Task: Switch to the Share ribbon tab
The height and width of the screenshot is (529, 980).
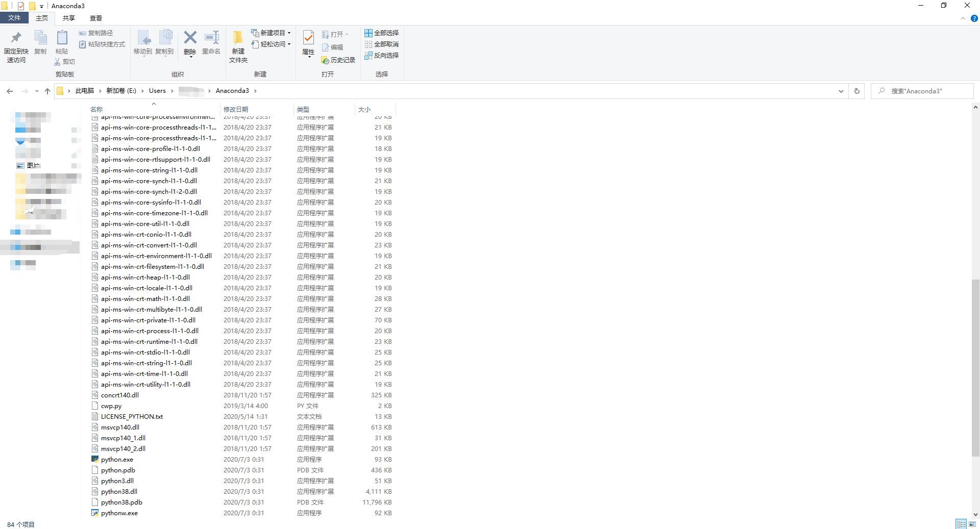Action: click(x=69, y=18)
